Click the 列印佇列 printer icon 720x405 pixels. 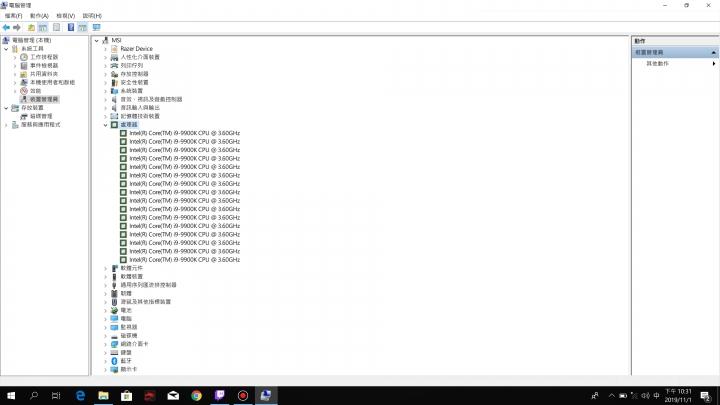(114, 66)
